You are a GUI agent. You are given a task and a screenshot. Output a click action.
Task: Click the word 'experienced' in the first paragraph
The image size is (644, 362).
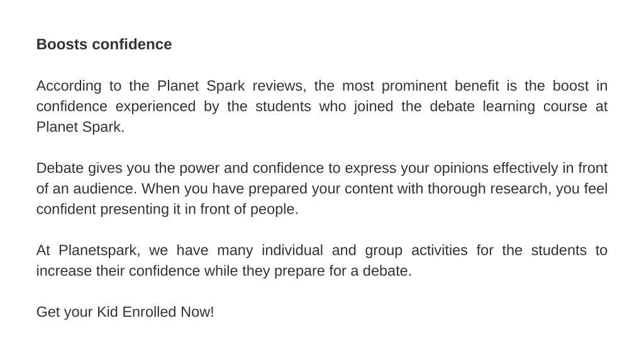click(x=155, y=107)
